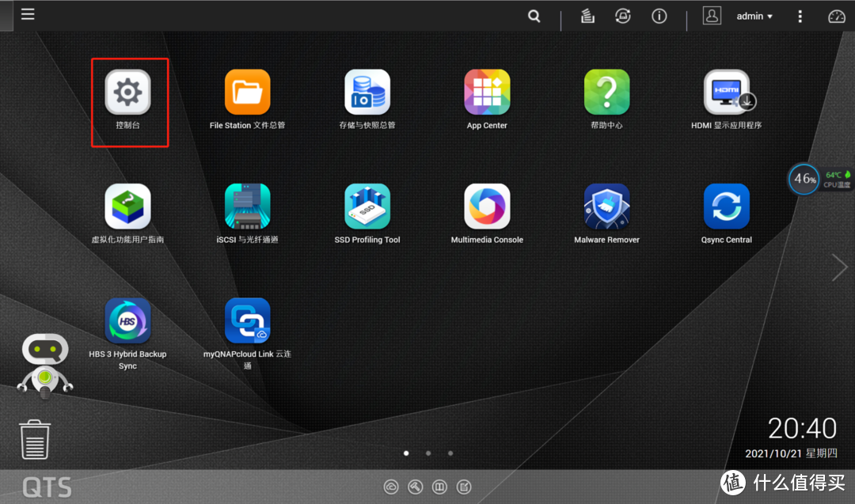Open Qsync Central
The height and width of the screenshot is (504, 855).
(727, 207)
